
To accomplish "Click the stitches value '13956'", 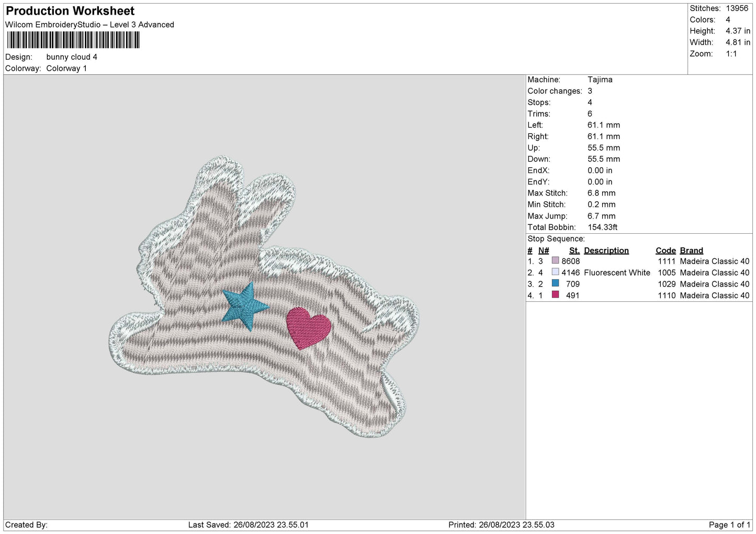I will click(x=737, y=8).
